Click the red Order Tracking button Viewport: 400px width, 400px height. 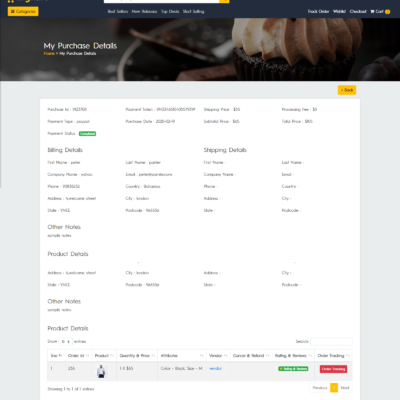pos(333,369)
